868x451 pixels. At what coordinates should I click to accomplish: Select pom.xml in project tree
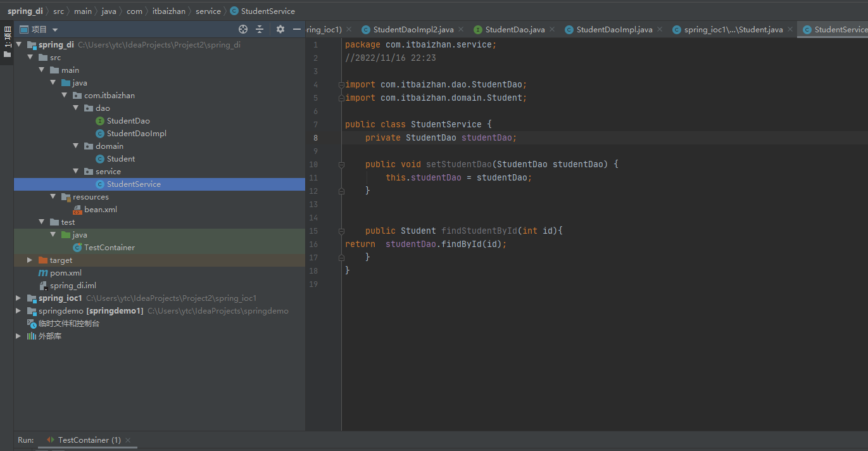66,272
